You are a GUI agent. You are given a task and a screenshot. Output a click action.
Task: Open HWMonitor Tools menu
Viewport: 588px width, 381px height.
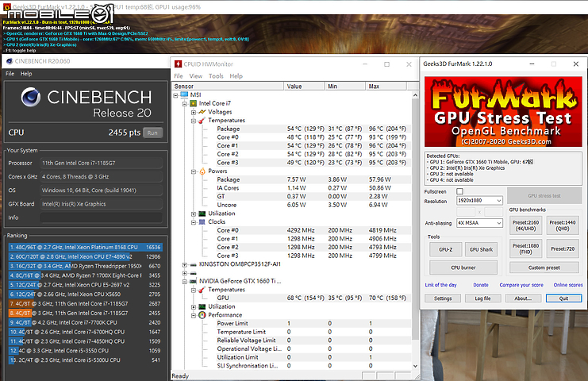coord(216,76)
